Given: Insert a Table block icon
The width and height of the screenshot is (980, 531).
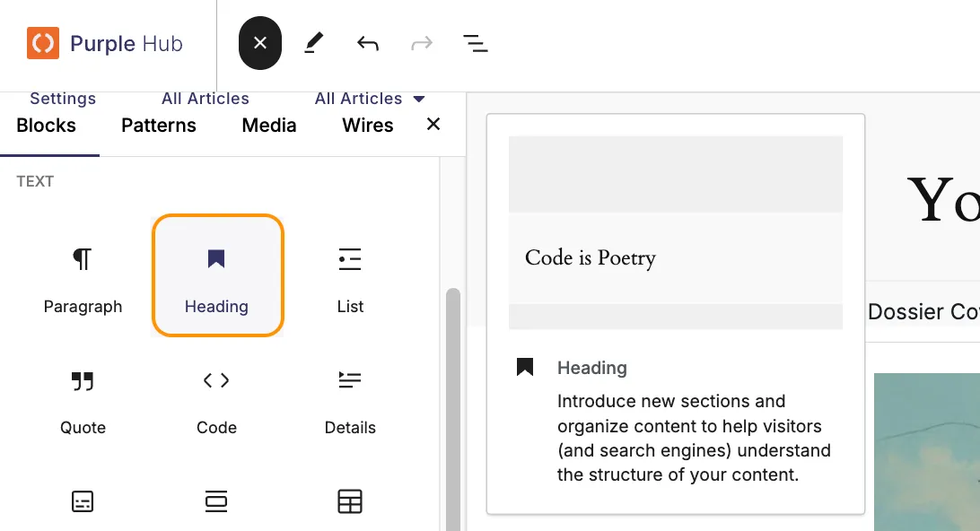Looking at the screenshot, I should tap(350, 501).
